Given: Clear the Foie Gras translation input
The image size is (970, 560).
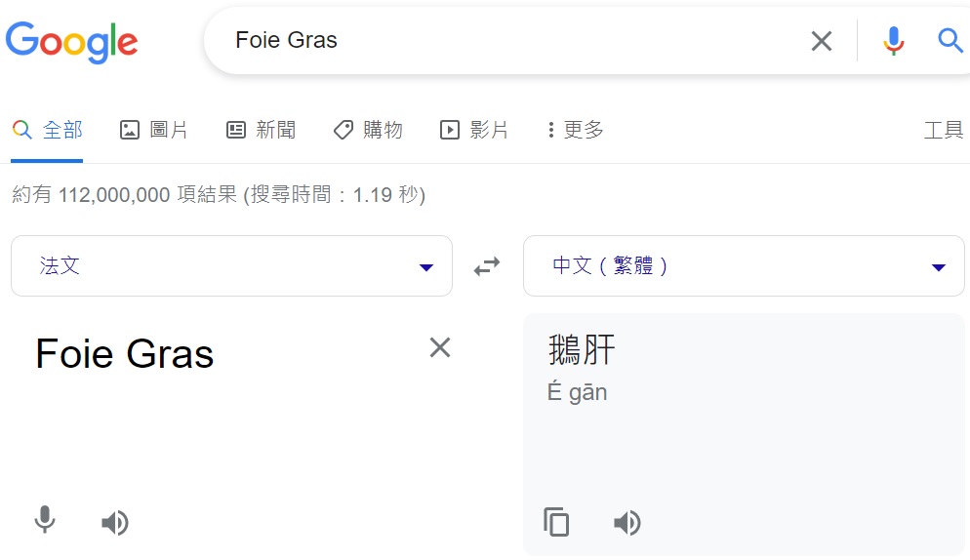Looking at the screenshot, I should pyautogui.click(x=440, y=347).
